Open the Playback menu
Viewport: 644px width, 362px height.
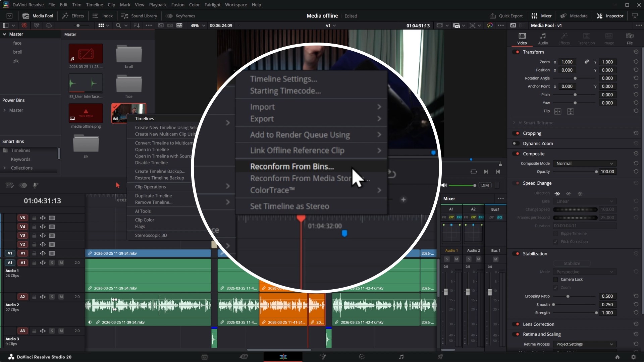[158, 5]
